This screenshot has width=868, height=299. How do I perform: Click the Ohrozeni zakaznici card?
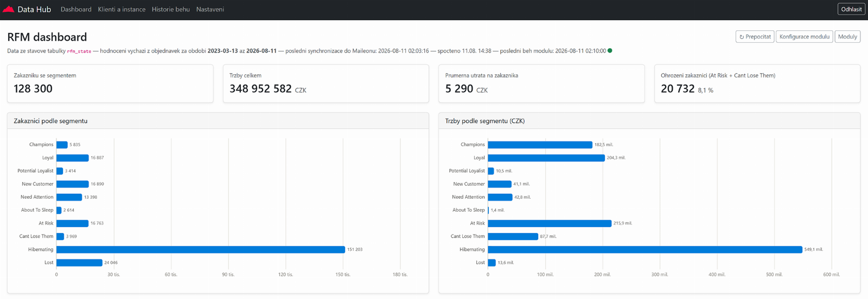coord(757,83)
